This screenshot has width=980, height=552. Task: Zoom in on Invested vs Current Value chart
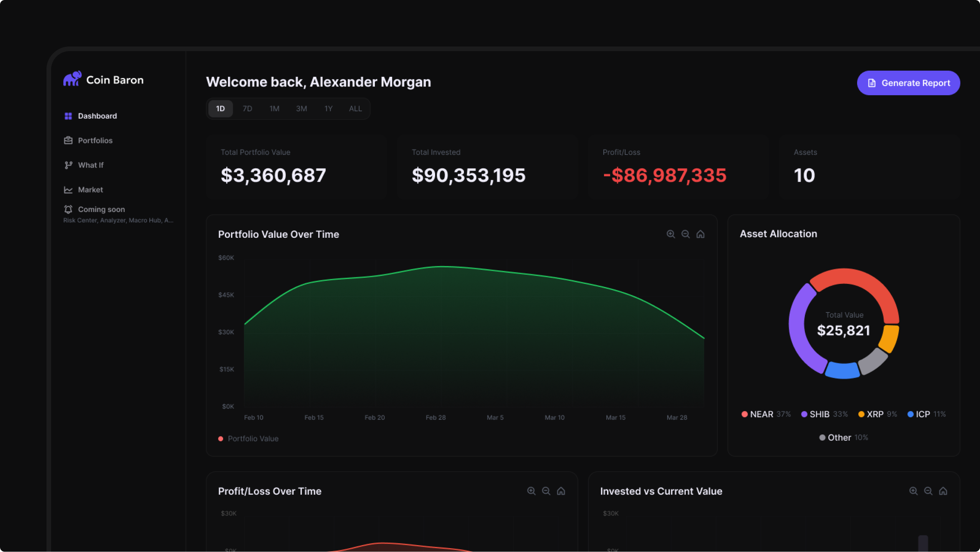click(x=913, y=491)
